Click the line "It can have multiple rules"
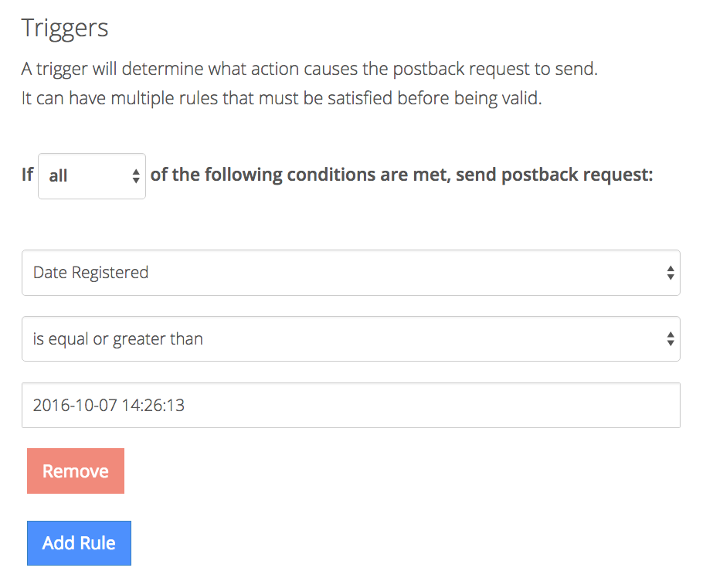 281,100
